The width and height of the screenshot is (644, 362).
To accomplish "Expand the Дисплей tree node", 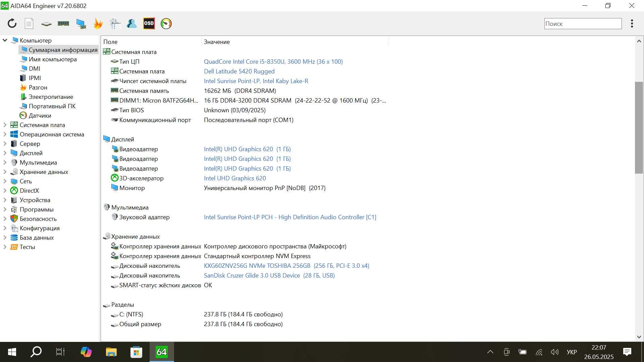I will [x=5, y=153].
